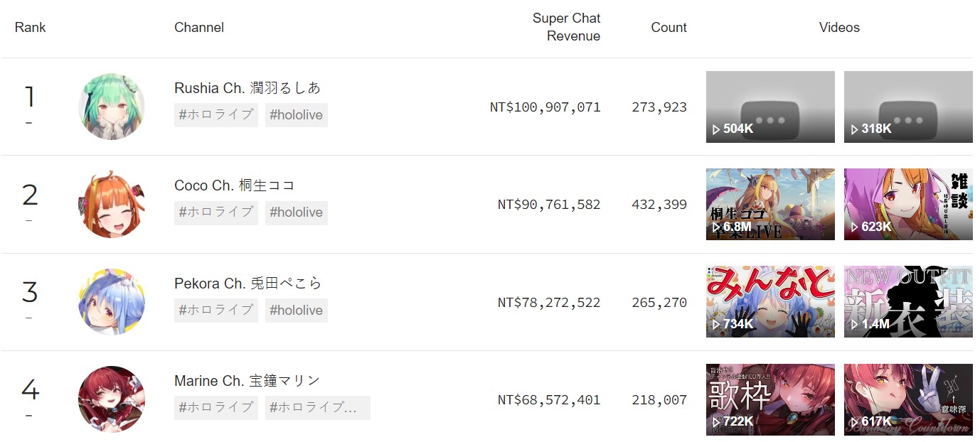Viewport: 980px width, 442px height.
Task: Select Rushia's #hololive tag
Action: pos(297,114)
